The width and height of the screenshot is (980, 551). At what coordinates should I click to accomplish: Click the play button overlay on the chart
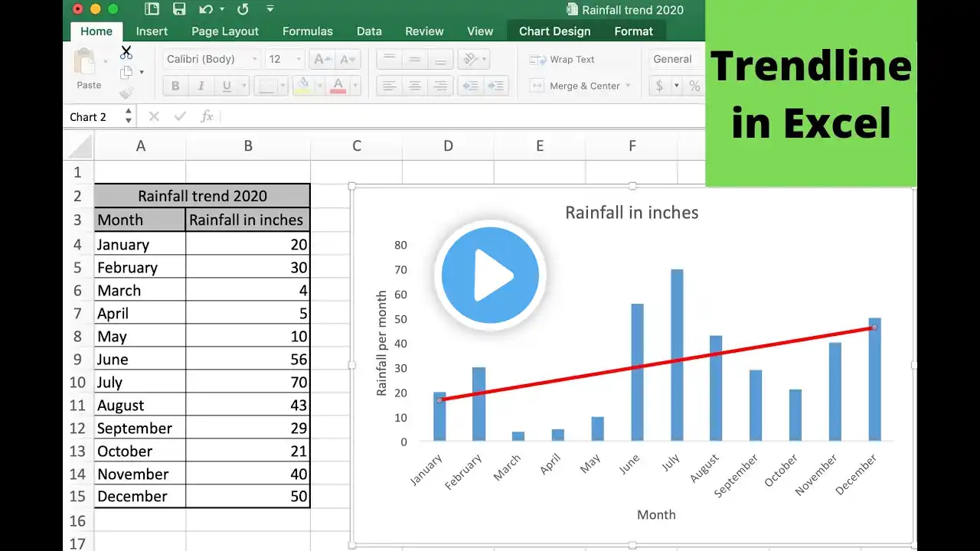(489, 275)
